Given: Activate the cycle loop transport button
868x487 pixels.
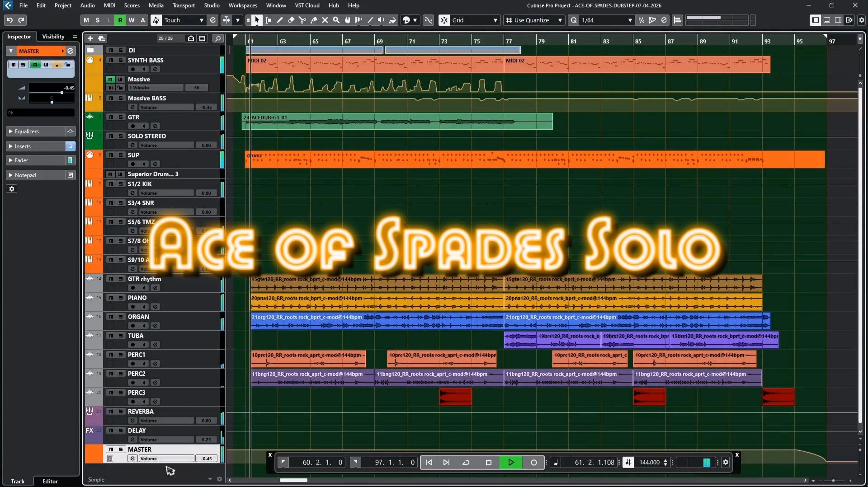Looking at the screenshot, I should pos(466,462).
